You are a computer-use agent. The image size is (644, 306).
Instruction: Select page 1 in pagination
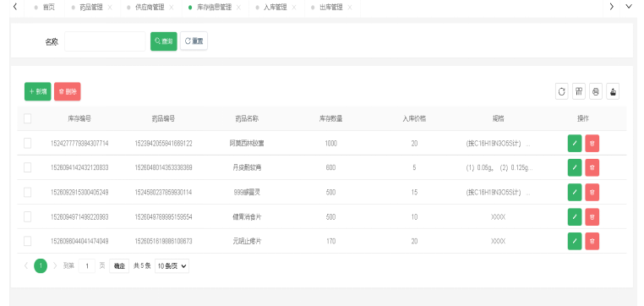coord(41,266)
